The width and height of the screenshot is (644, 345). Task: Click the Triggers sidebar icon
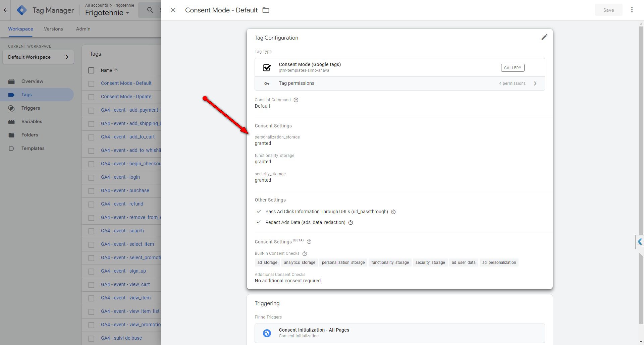(11, 108)
